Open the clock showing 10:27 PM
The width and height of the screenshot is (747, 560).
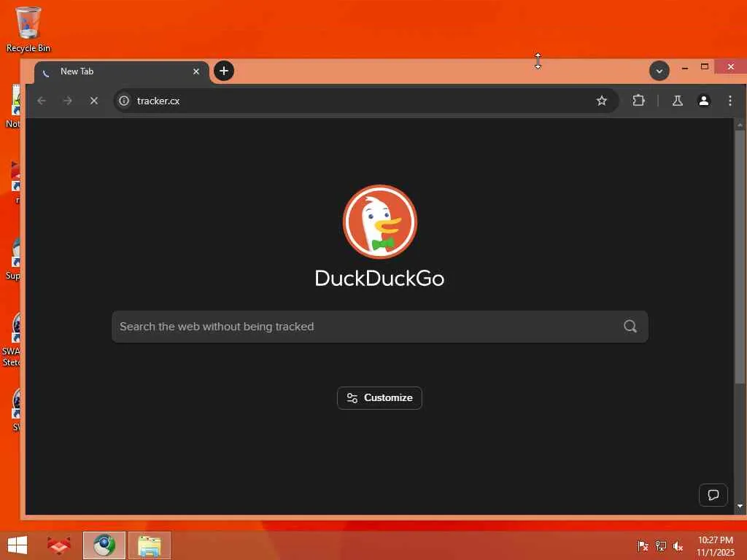pyautogui.click(x=716, y=545)
